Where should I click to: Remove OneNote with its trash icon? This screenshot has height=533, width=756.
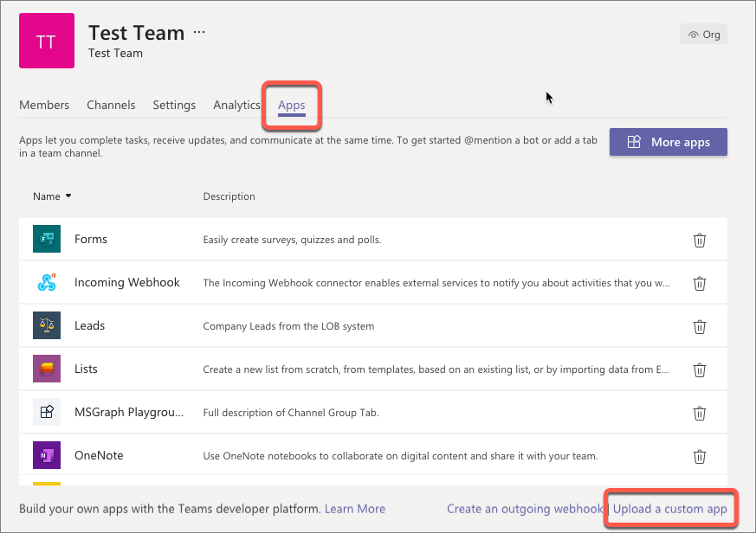tap(700, 456)
